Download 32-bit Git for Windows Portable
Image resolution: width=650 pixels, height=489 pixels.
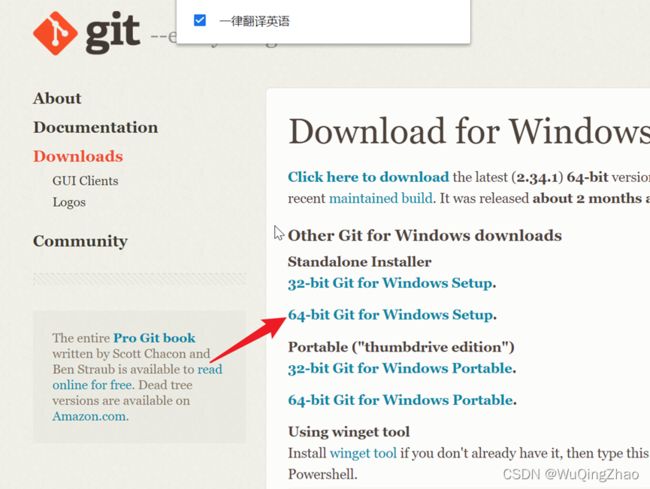coord(400,368)
